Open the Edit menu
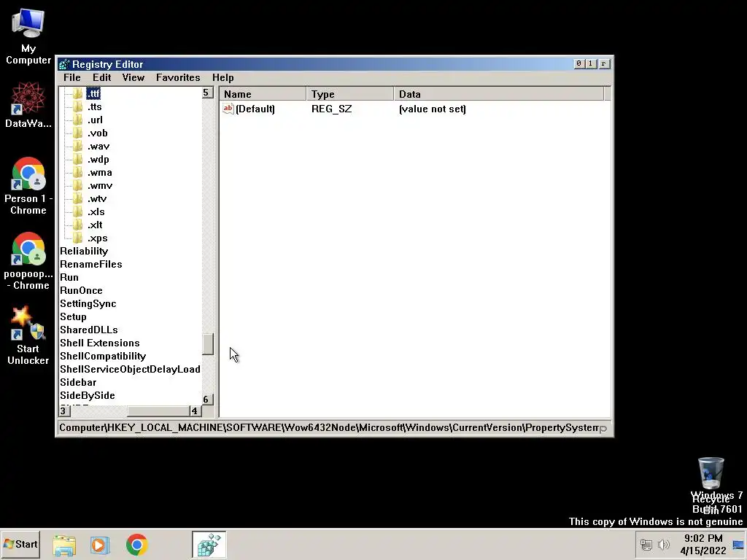Viewport: 747px width, 560px height. [x=102, y=77]
